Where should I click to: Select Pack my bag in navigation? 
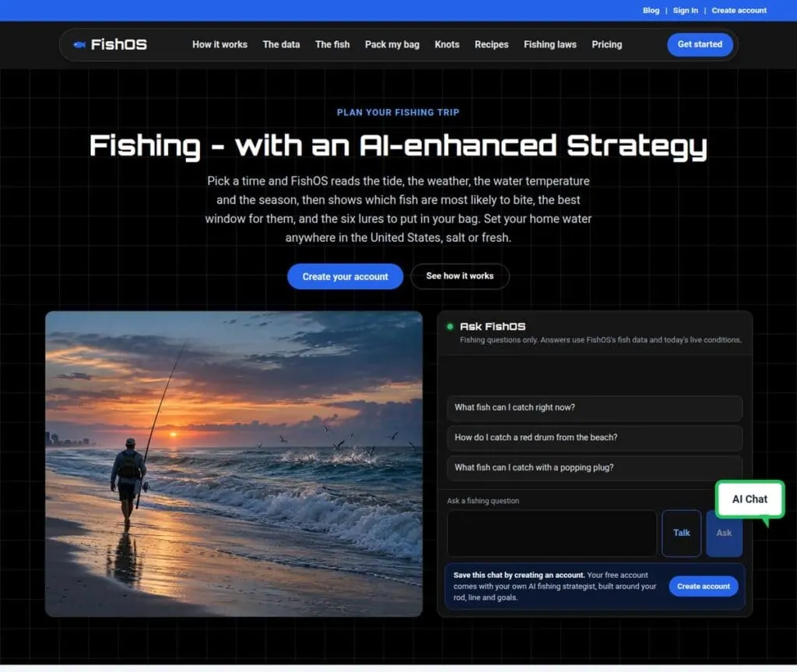coord(392,44)
